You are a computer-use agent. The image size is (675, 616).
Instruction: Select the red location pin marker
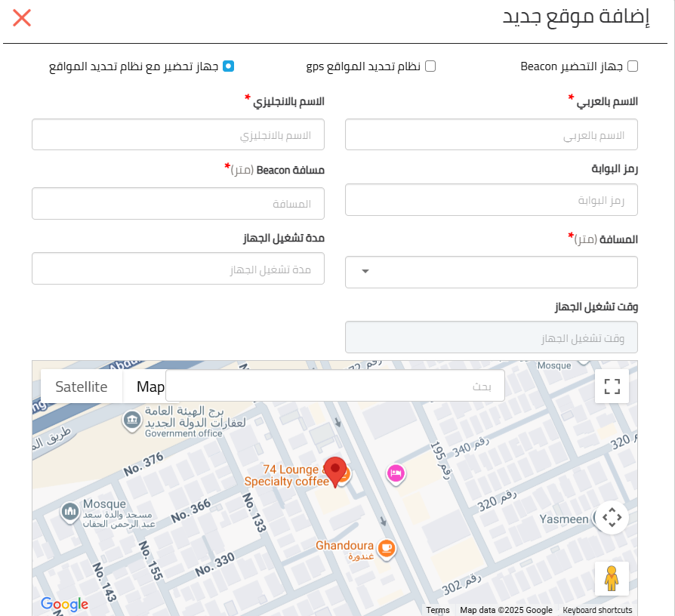tap(335, 473)
